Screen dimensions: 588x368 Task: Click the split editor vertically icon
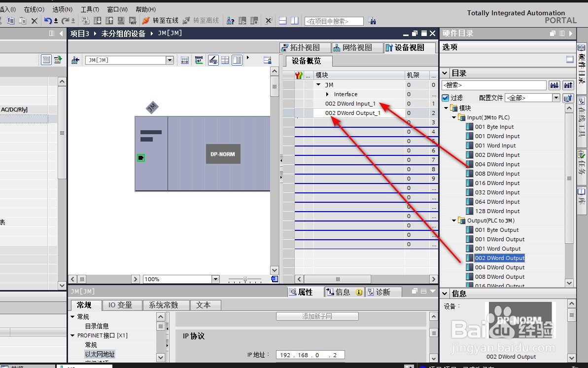point(295,21)
